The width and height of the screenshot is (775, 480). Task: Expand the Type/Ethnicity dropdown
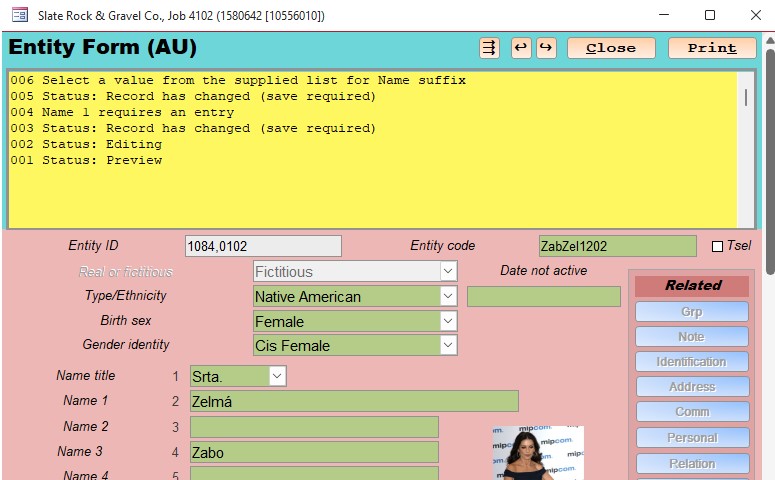coord(448,296)
